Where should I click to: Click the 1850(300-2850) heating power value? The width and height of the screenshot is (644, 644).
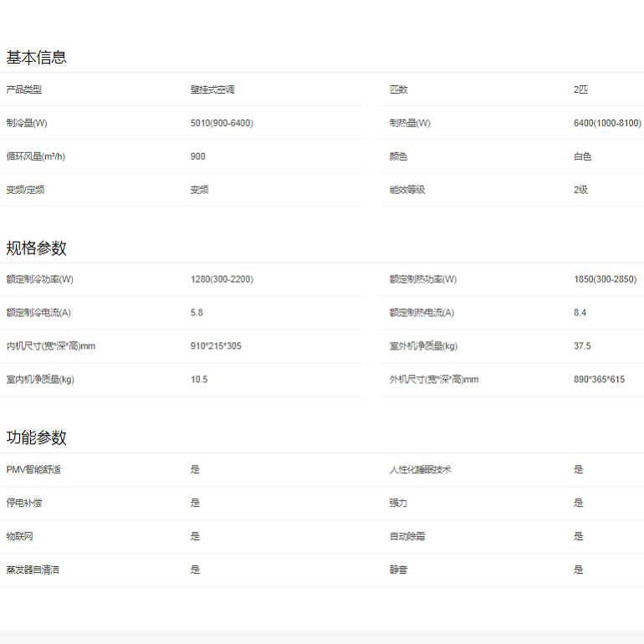point(605,279)
